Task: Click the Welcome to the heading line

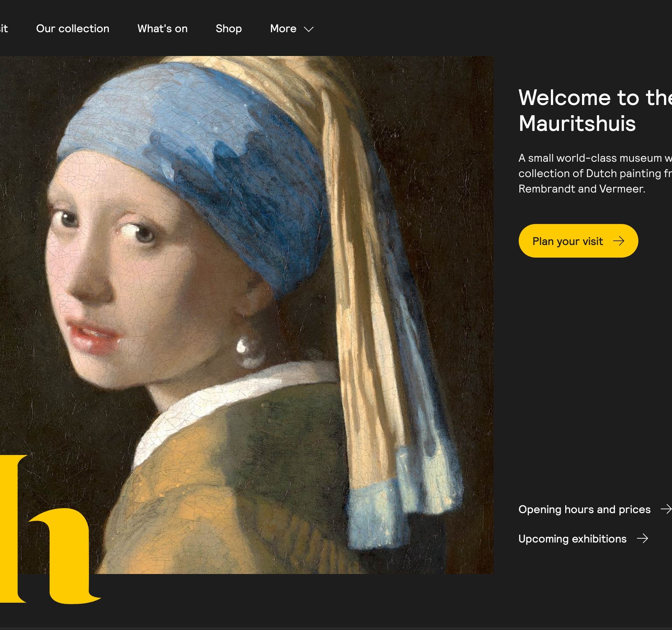Action: click(595, 97)
